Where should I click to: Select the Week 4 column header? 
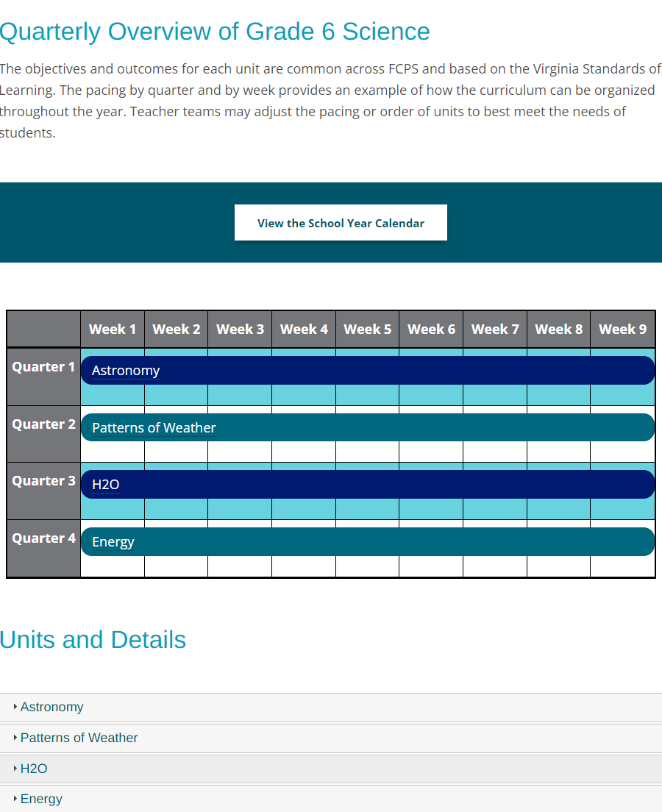pyautogui.click(x=304, y=330)
